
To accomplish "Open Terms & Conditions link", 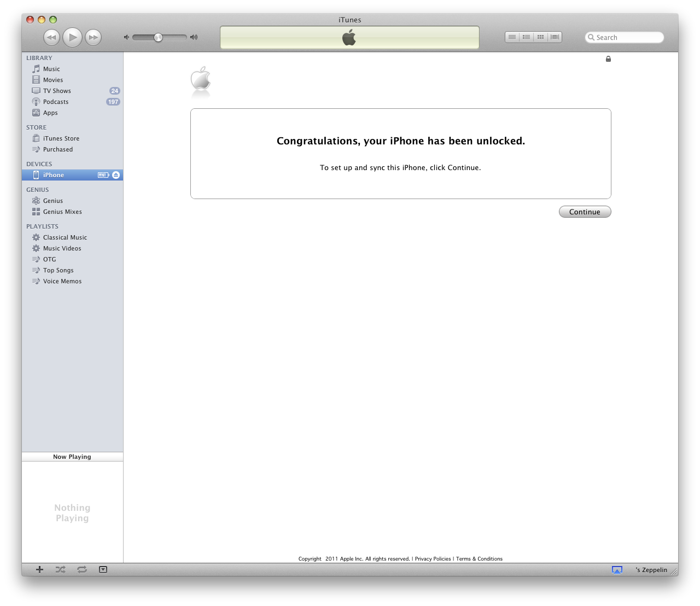I will [479, 559].
